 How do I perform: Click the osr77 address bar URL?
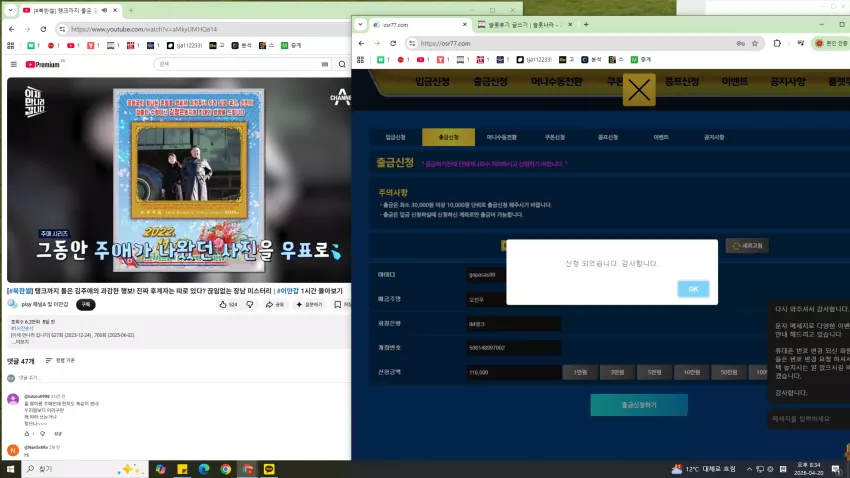tap(446, 43)
